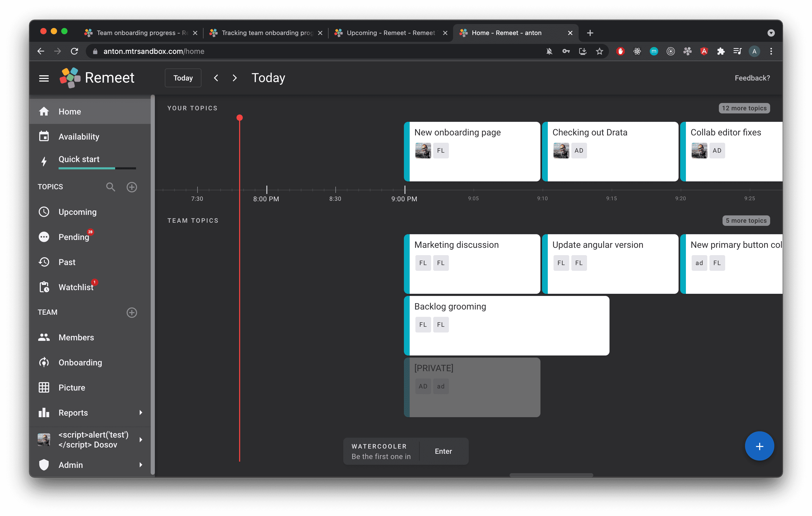Open the Availability page
The width and height of the screenshot is (812, 516).
90,136
